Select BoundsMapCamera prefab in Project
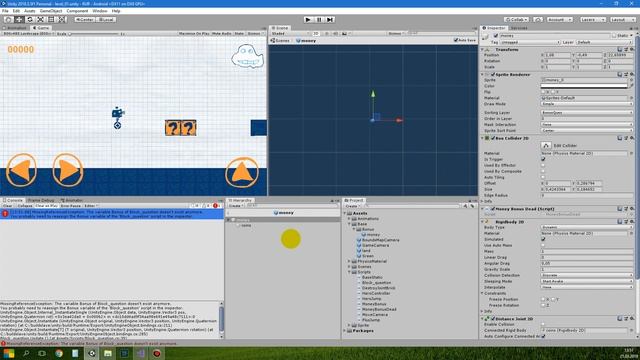The height and width of the screenshot is (360, 640). point(378,240)
